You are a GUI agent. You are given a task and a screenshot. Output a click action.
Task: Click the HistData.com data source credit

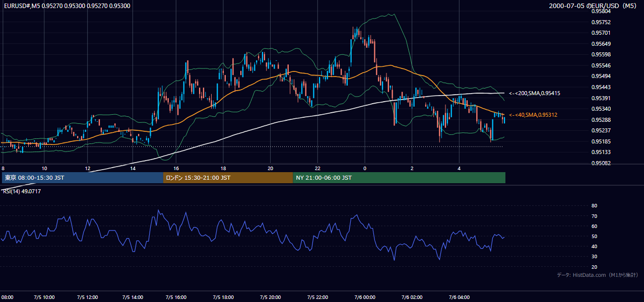(x=598, y=275)
